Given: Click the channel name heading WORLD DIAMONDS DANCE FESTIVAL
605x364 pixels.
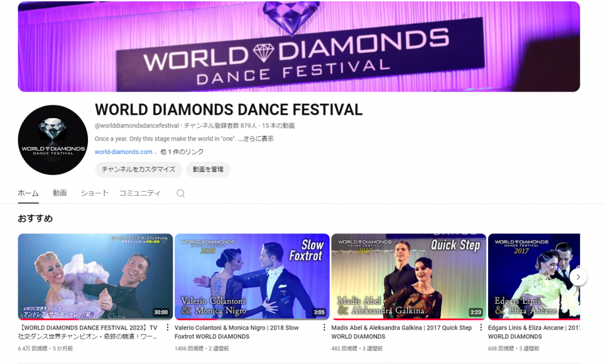Looking at the screenshot, I should coord(229,110).
